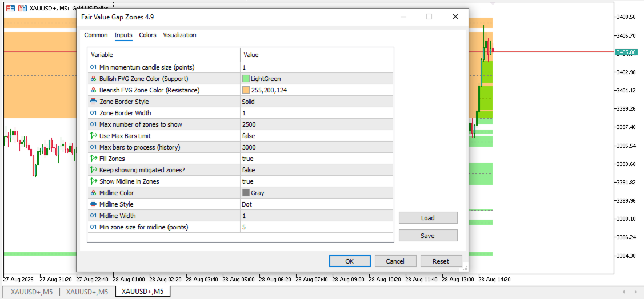Edit Max number of zones value 2500

click(317, 124)
